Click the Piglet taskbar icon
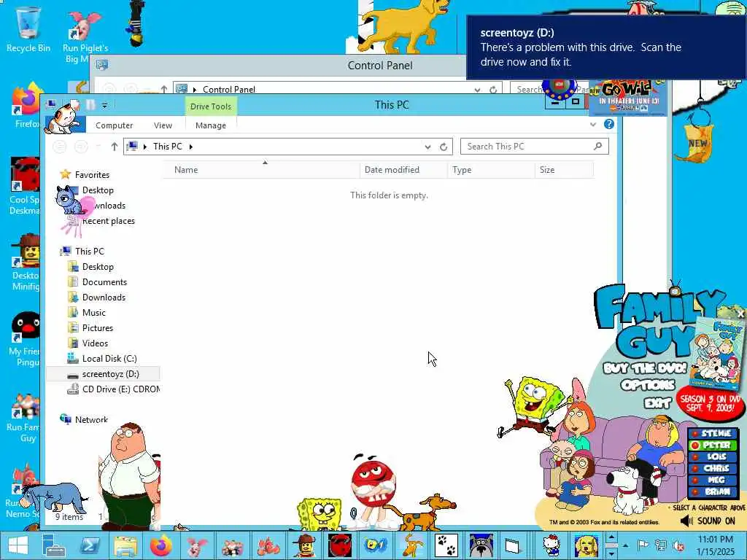Viewport: 747px width, 560px height. tap(196, 545)
